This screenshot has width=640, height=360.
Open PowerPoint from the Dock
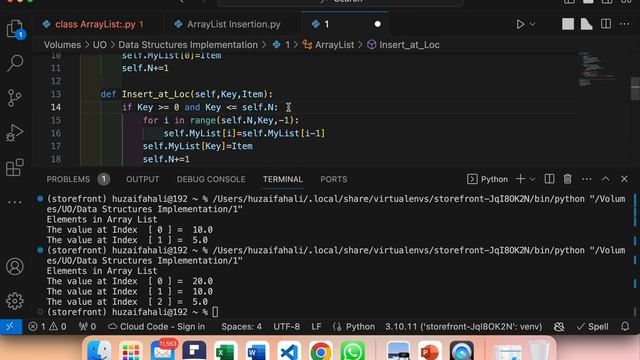click(429, 351)
